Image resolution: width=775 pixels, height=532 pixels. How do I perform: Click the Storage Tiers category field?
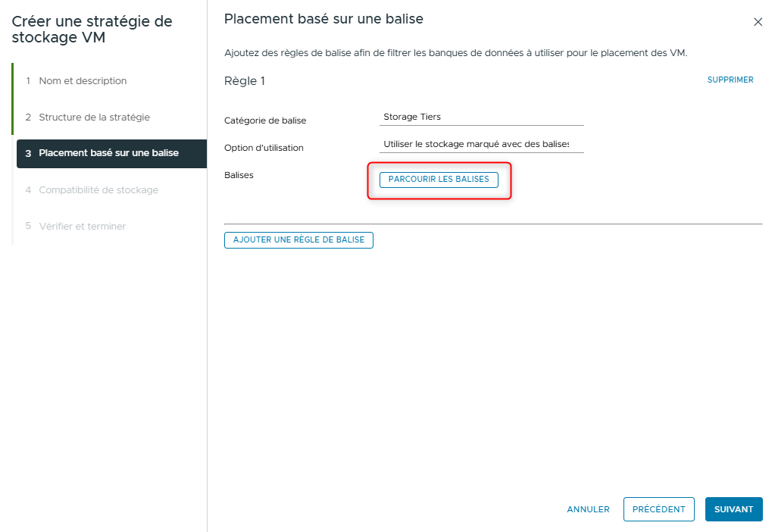point(481,117)
